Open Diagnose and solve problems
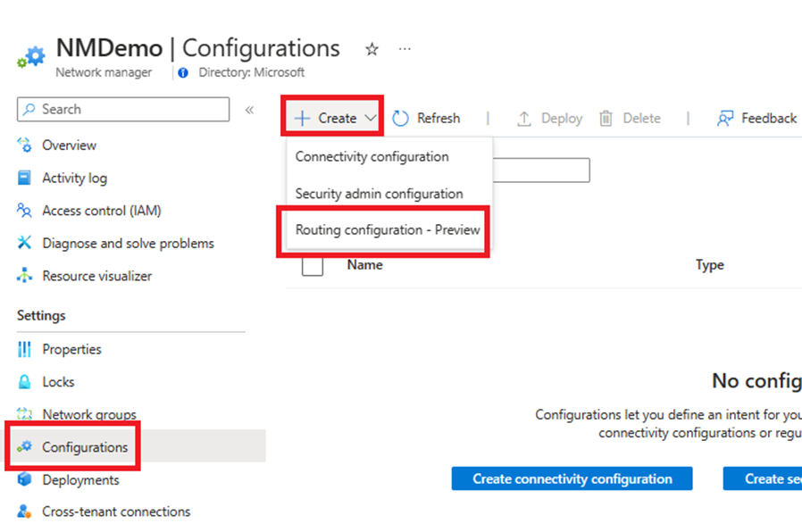Viewport: 802px width, 532px height. (128, 243)
